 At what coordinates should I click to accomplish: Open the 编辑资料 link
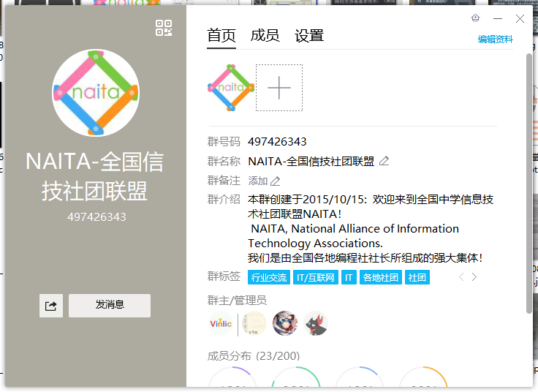(x=496, y=39)
